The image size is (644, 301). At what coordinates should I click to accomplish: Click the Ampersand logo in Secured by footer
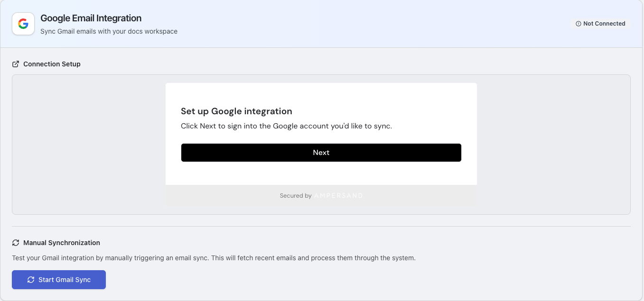tap(338, 195)
